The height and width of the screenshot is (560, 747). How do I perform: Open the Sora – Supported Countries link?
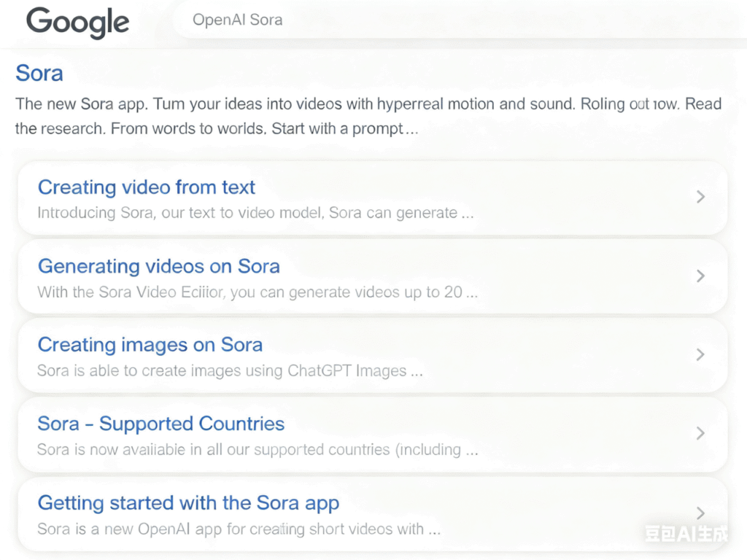pyautogui.click(x=160, y=424)
